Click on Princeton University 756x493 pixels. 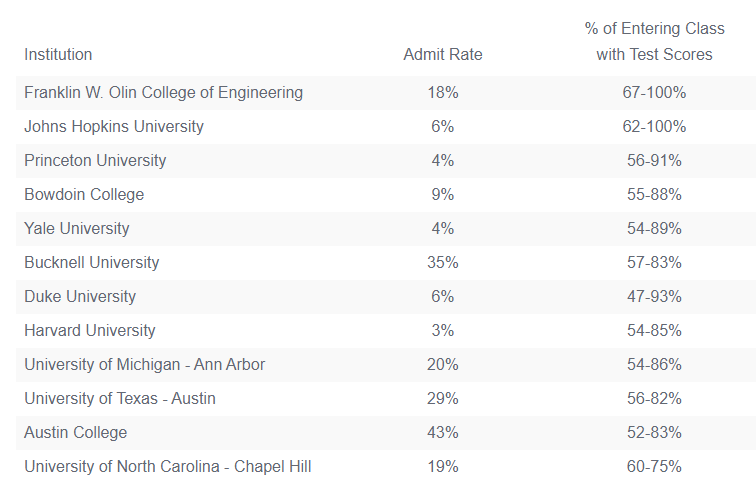95,161
